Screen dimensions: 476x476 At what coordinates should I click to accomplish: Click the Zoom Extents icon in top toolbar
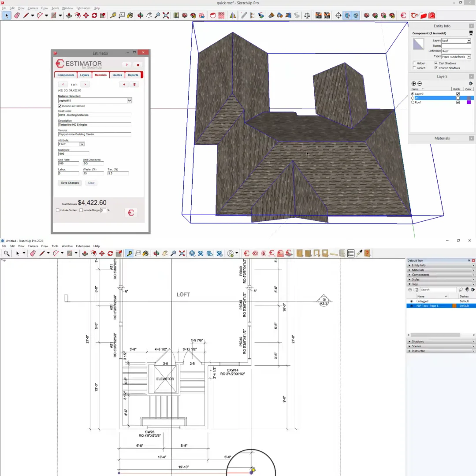tap(166, 15)
